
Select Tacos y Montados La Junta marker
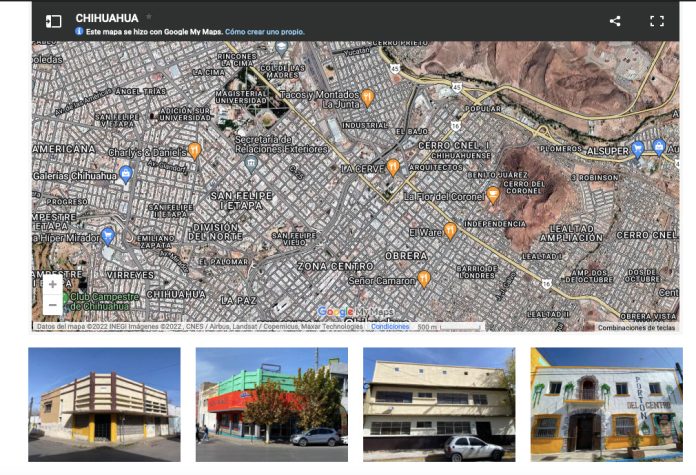tap(368, 97)
